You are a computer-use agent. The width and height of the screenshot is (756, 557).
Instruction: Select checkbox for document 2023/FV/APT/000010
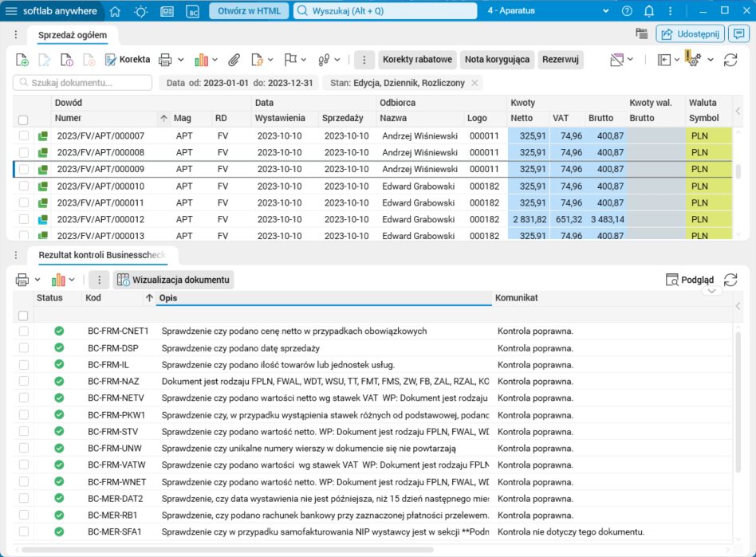coord(24,186)
